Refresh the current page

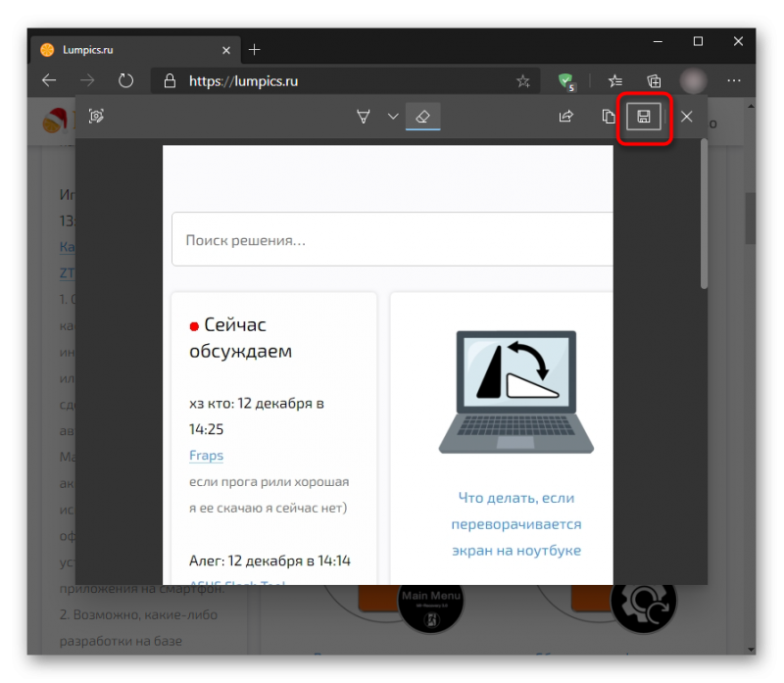pyautogui.click(x=126, y=80)
